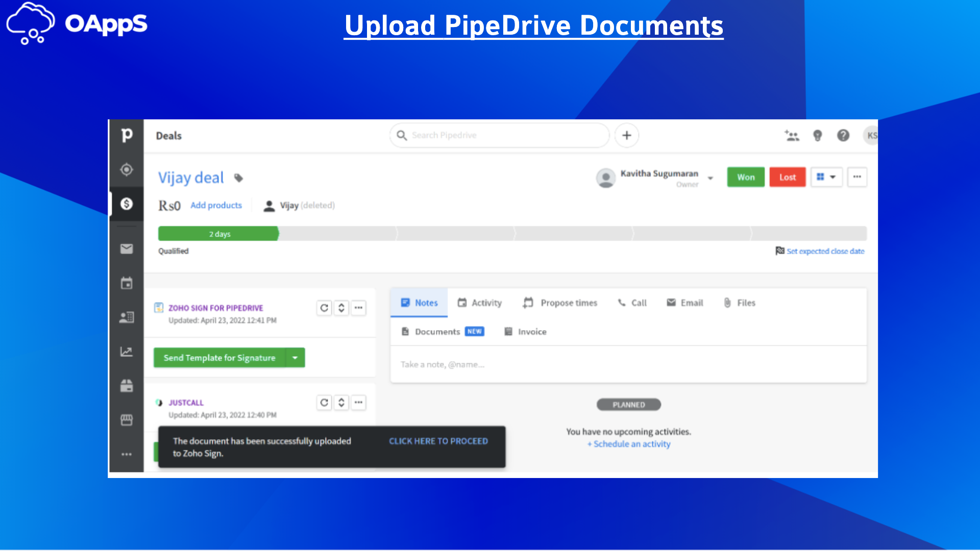Screen dimensions: 980x551
Task: Click Send Template for Signature button
Action: coord(219,358)
